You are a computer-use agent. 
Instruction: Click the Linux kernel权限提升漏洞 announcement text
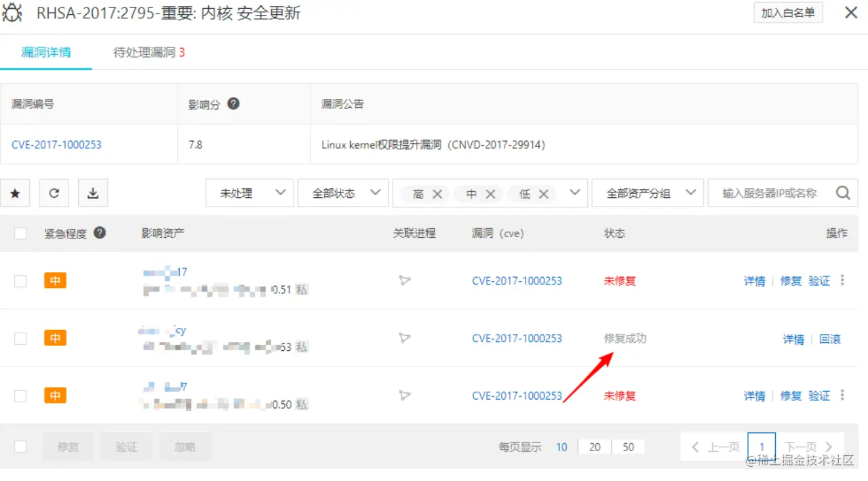point(433,144)
